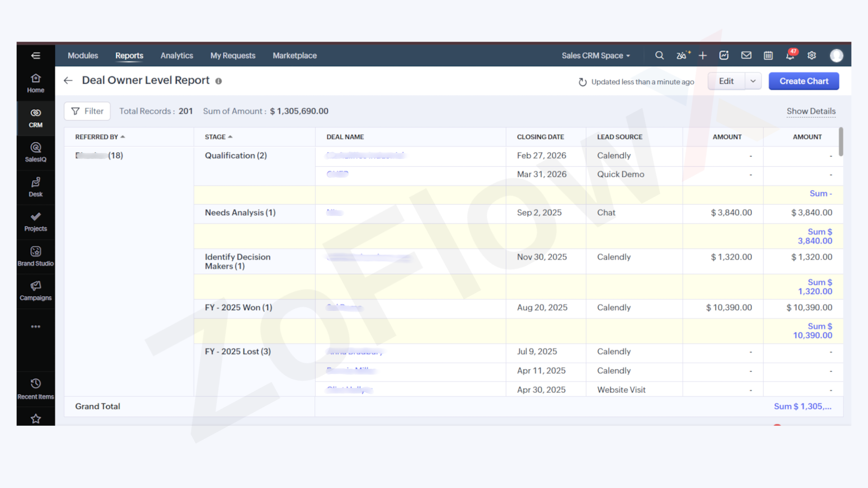
Task: Collapse the sidebar menu toggle
Action: pos(36,56)
